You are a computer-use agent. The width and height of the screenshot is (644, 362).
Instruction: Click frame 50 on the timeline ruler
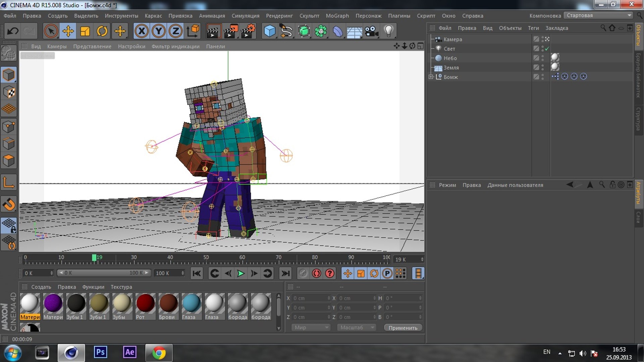coord(206,258)
